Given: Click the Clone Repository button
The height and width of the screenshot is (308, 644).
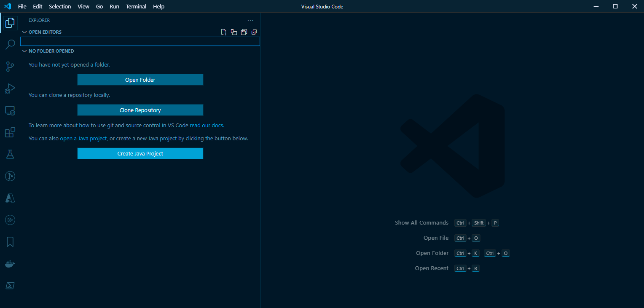Looking at the screenshot, I should click(x=140, y=110).
